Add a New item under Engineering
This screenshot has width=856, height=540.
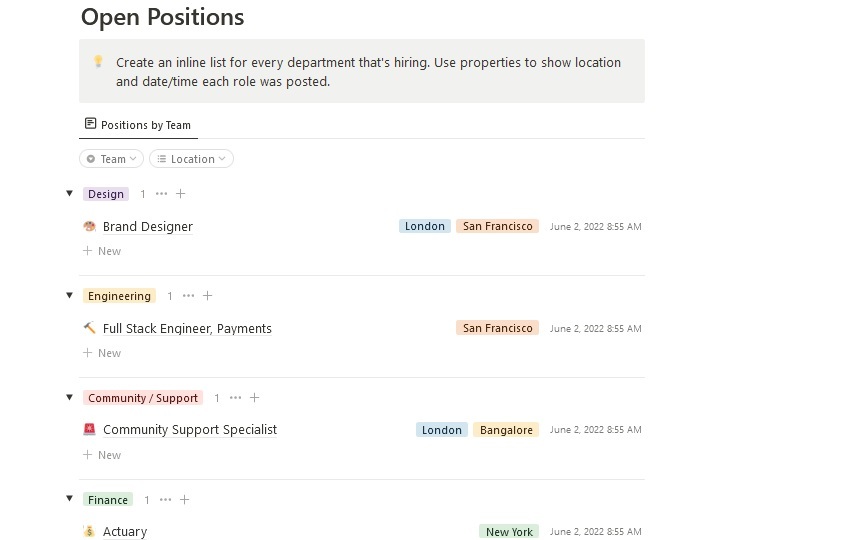point(102,353)
